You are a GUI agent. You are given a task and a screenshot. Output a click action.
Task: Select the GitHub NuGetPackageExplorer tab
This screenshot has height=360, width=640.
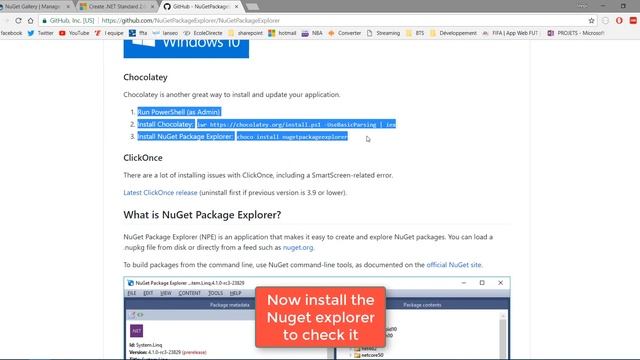pos(200,7)
